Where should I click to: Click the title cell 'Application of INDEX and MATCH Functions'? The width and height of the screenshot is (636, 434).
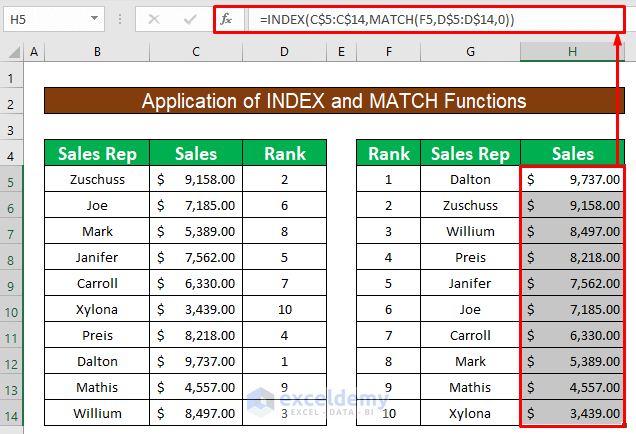tap(334, 101)
